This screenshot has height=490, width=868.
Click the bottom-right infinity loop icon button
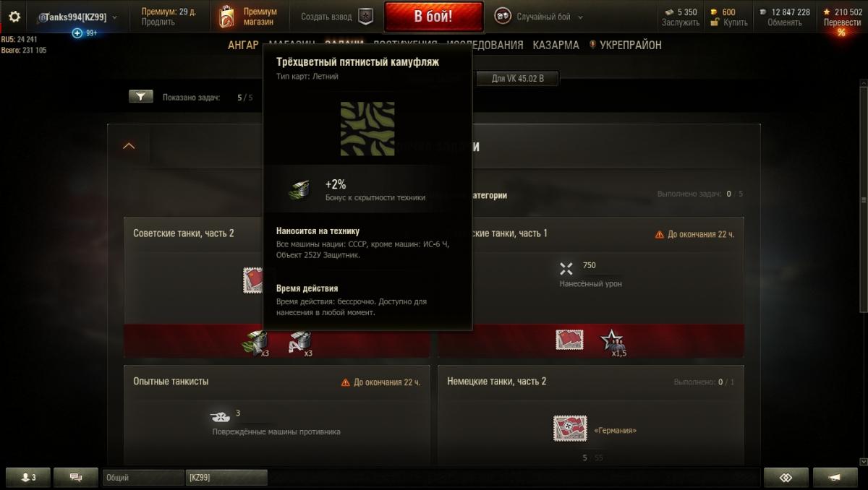pos(786,477)
